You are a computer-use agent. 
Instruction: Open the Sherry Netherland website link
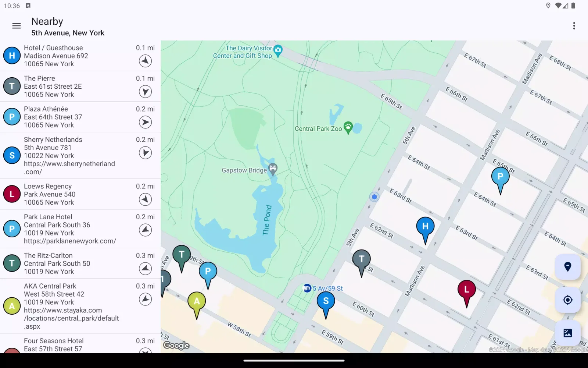click(x=69, y=168)
